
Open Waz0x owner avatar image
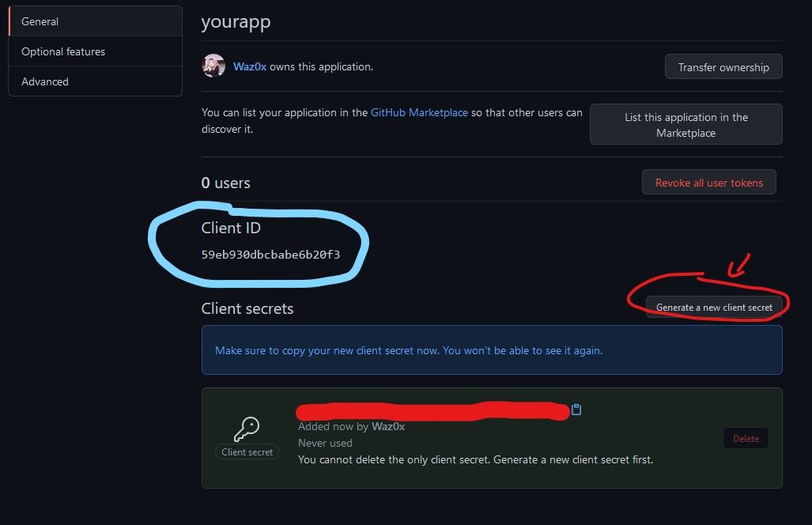point(213,66)
